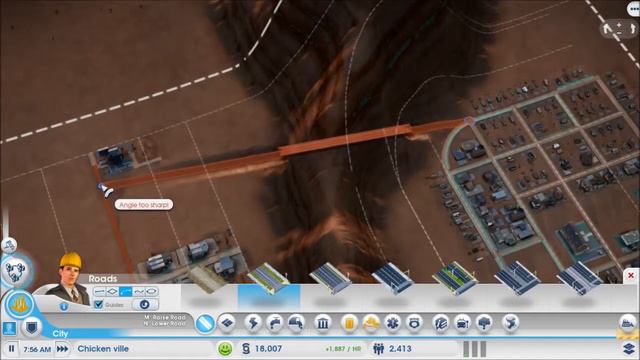640x360 pixels.
Task: Open the Power lightning-bolt menu
Action: [253, 323]
